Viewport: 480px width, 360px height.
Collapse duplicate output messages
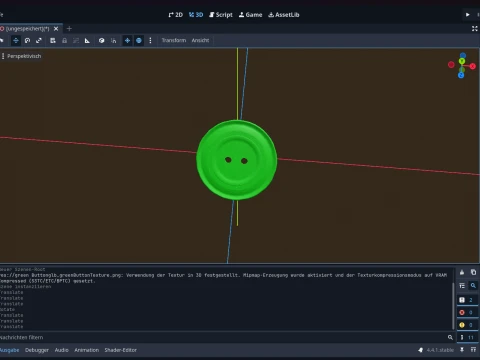pyautogui.click(x=462, y=286)
